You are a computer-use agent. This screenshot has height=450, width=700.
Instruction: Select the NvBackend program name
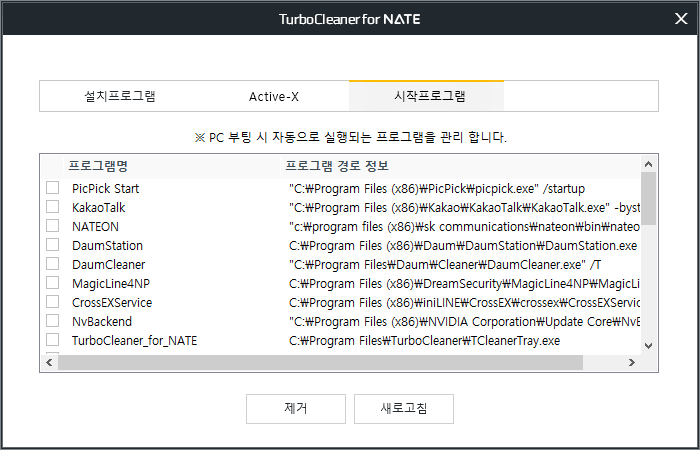(x=102, y=321)
